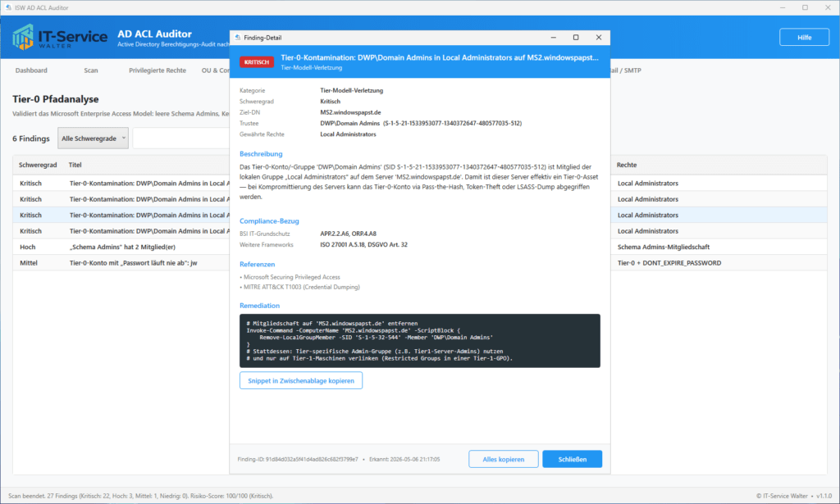Open the OU & Container tab

tap(215, 70)
